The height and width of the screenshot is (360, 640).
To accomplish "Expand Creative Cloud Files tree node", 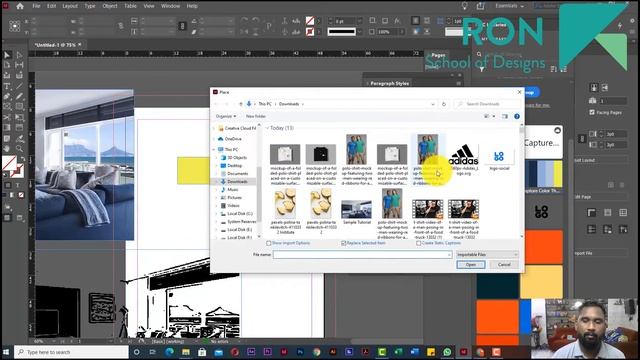I will tap(214, 128).
